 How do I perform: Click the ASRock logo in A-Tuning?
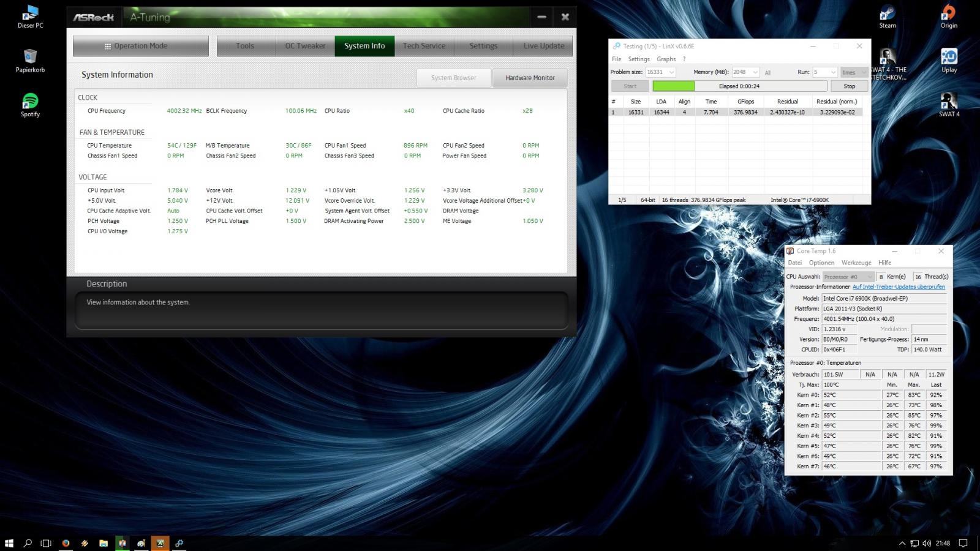point(94,17)
